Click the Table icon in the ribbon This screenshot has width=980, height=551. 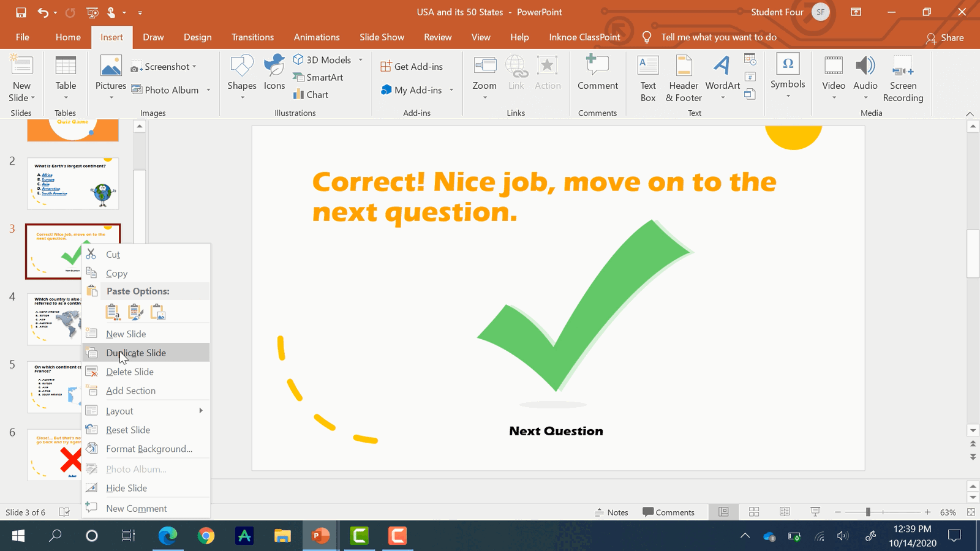66,66
